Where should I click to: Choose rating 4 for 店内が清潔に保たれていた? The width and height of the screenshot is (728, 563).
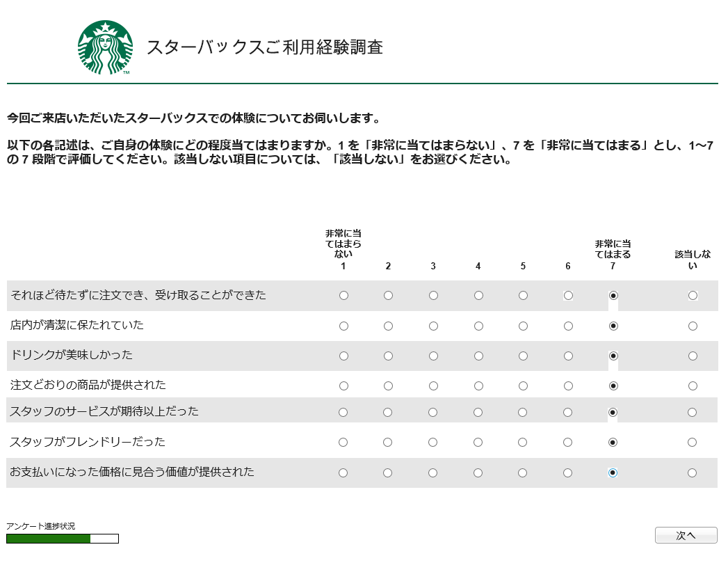pyautogui.click(x=478, y=326)
